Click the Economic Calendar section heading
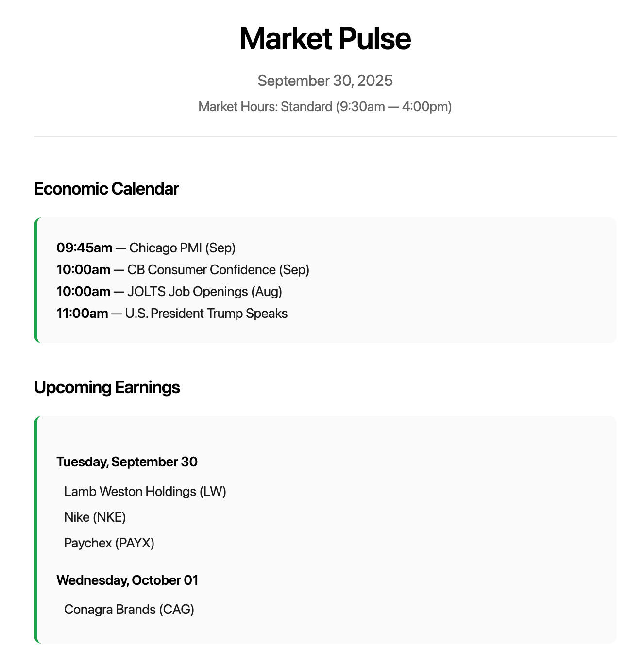This screenshot has height=662, width=644. (x=106, y=189)
